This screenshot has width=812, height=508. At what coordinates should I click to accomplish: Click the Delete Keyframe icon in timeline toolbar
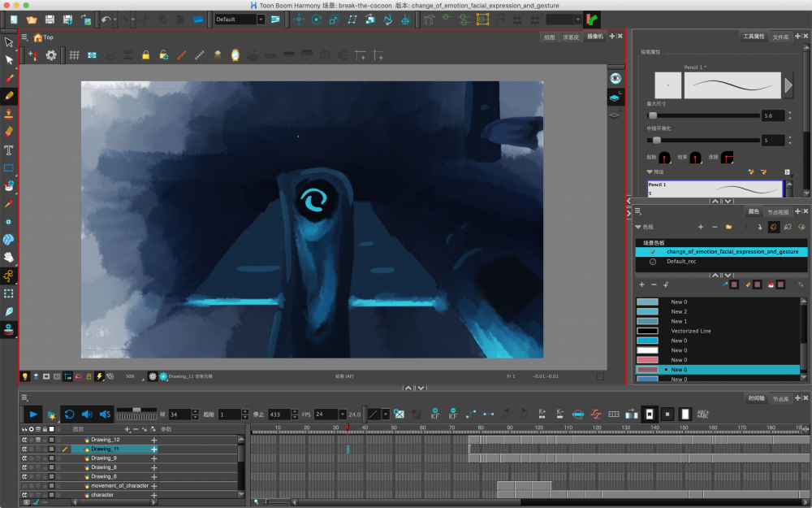click(x=453, y=414)
